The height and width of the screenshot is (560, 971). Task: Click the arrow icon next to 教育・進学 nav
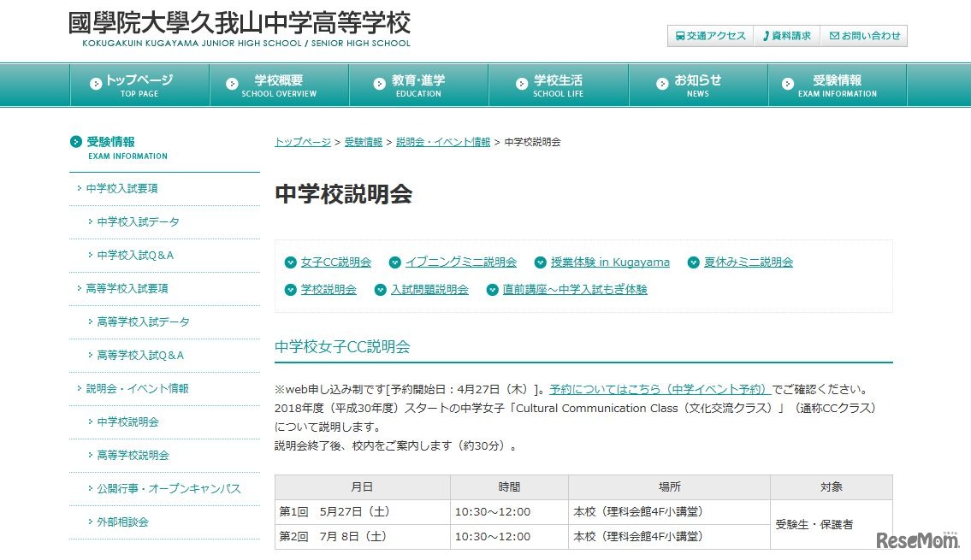coord(380,84)
